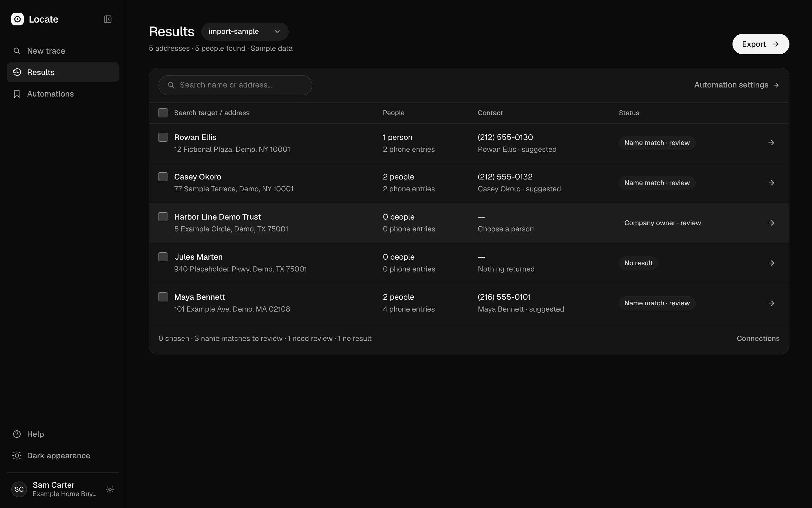Screen dimensions: 812x508
Task: Open Maya Bennett row arrow
Action: click(771, 303)
